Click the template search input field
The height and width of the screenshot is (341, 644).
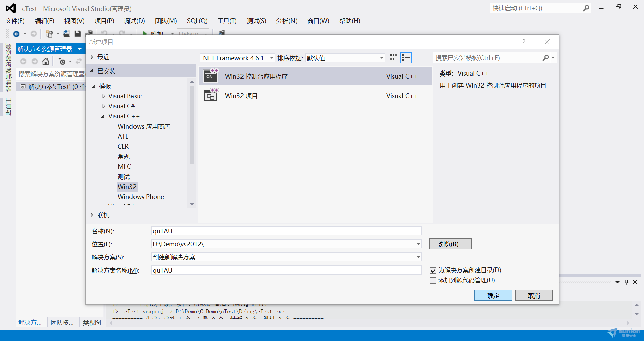(487, 58)
